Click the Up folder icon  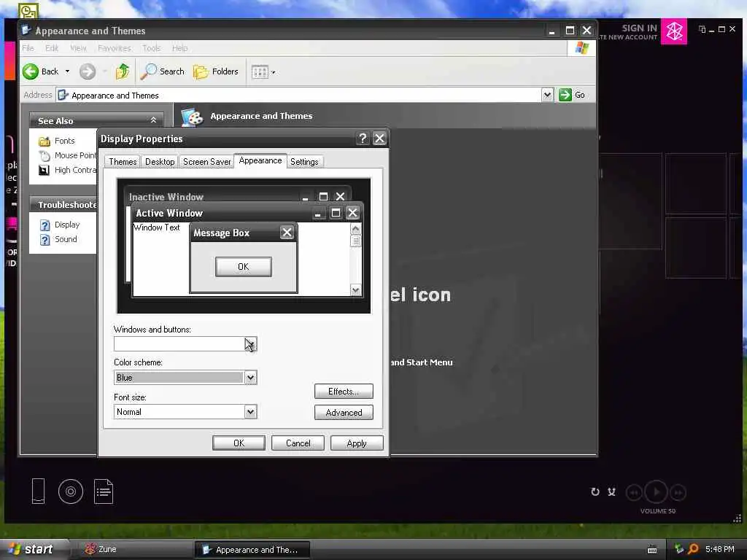(123, 71)
